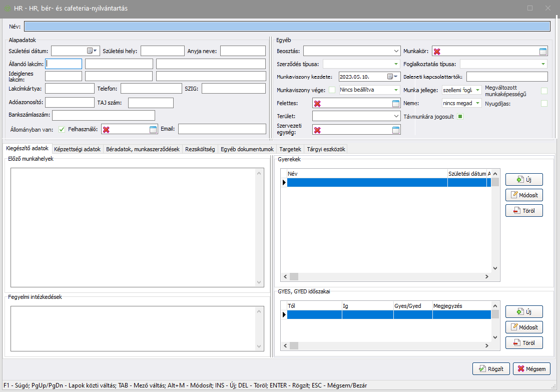The image size is (560, 392).
Task: Switch to Képzettségi adatok tab
Action: [x=78, y=149]
